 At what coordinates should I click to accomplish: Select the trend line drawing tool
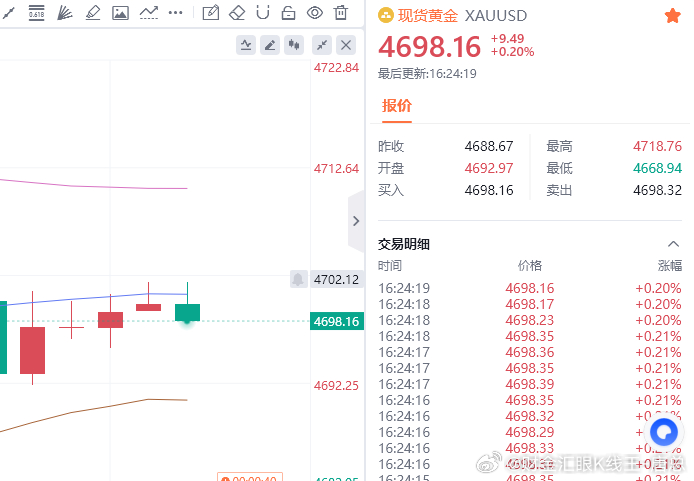tap(8, 13)
